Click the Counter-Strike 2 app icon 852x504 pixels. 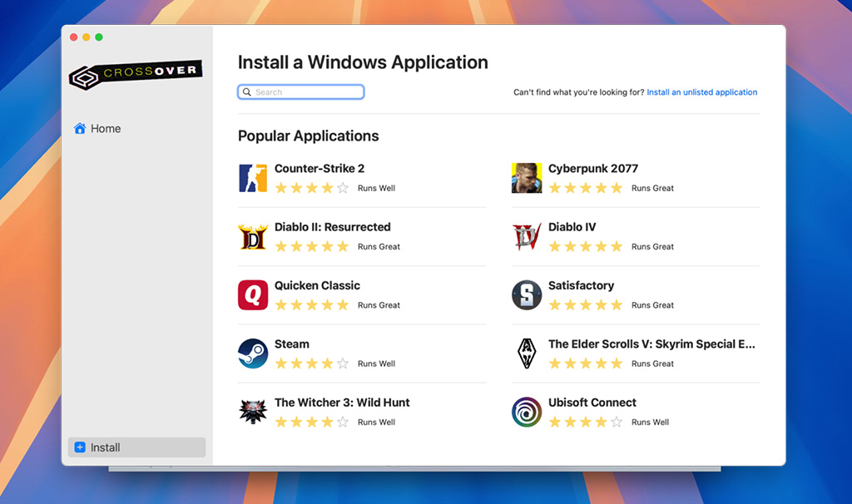tap(253, 178)
